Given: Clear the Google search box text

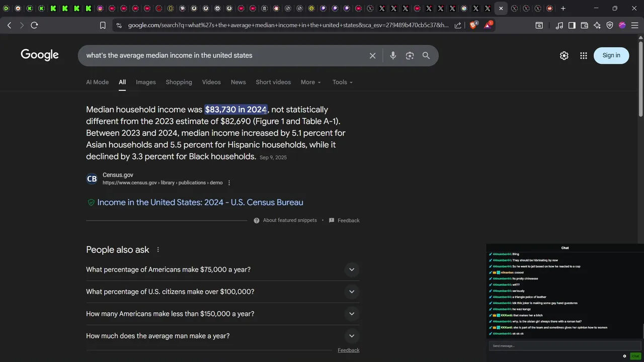Looking at the screenshot, I should pos(372,56).
